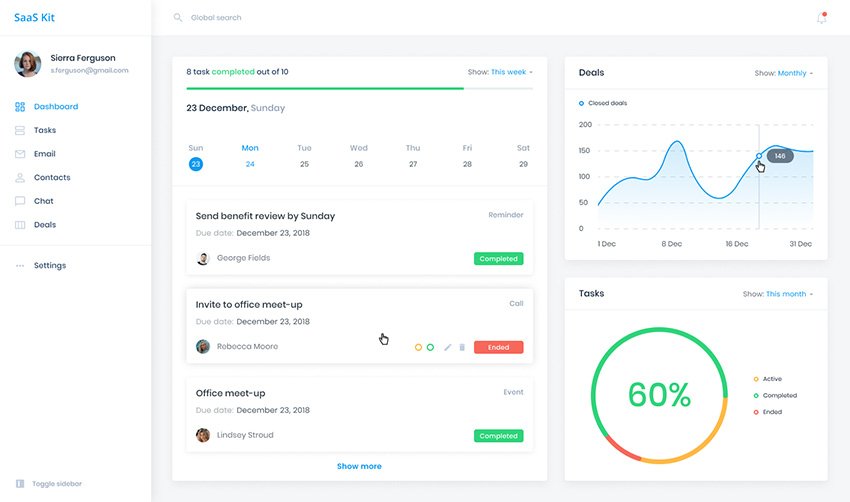Click the Toggle sidebar icon
The width and height of the screenshot is (850, 502).
20,484
